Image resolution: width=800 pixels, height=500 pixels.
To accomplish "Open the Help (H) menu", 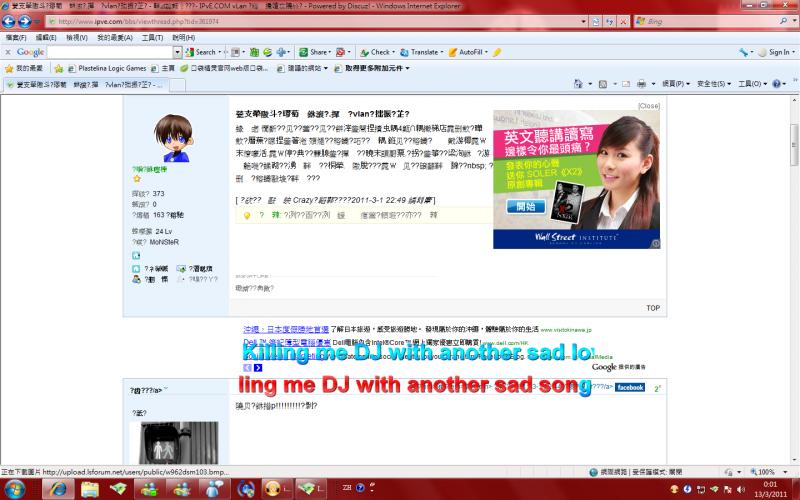I will 184,38.
